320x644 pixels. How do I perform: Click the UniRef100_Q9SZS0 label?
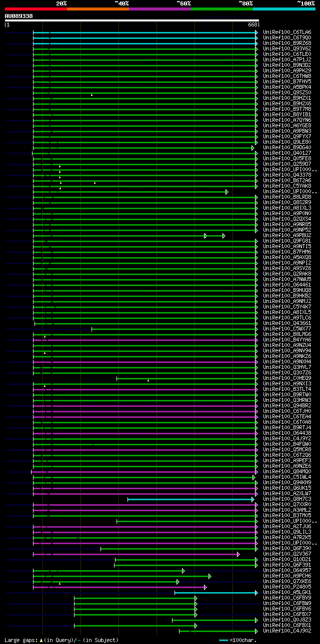(x=287, y=92)
